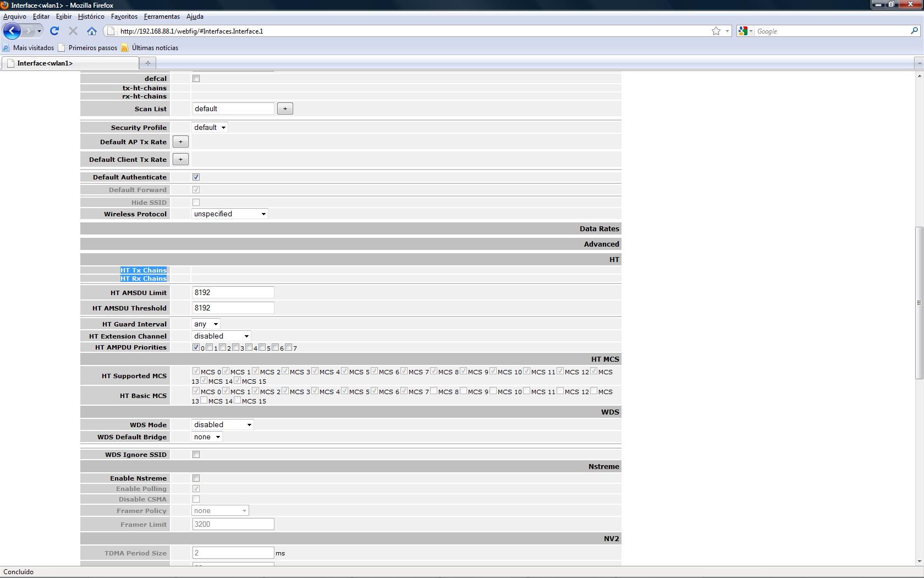Click the Stop loading X icon
This screenshot has height=578, width=924.
(x=73, y=31)
